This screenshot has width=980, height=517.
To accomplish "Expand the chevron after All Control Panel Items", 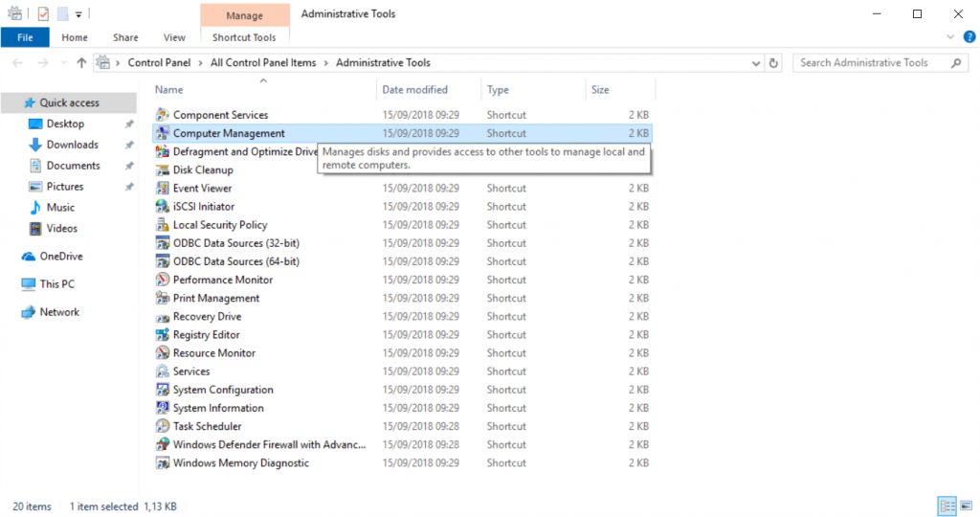I will click(326, 63).
